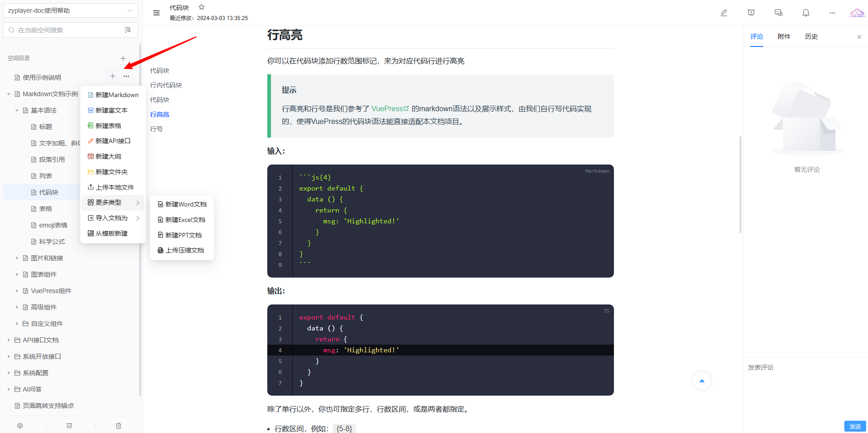Select 上传压缩文档 in the submenu
Image resolution: width=868 pixels, height=433 pixels.
[182, 250]
